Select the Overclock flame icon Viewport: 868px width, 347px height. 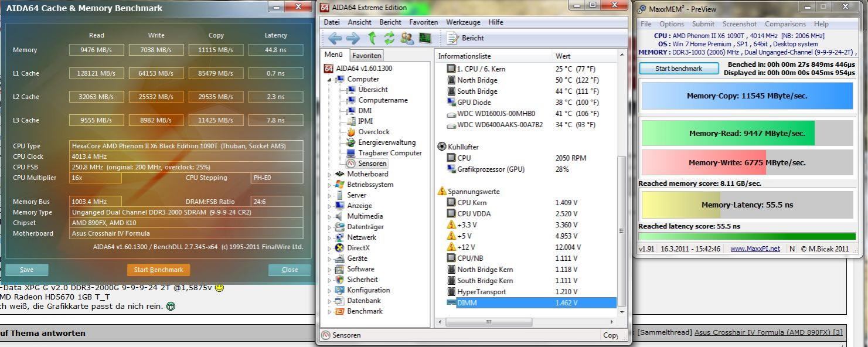tap(351, 132)
